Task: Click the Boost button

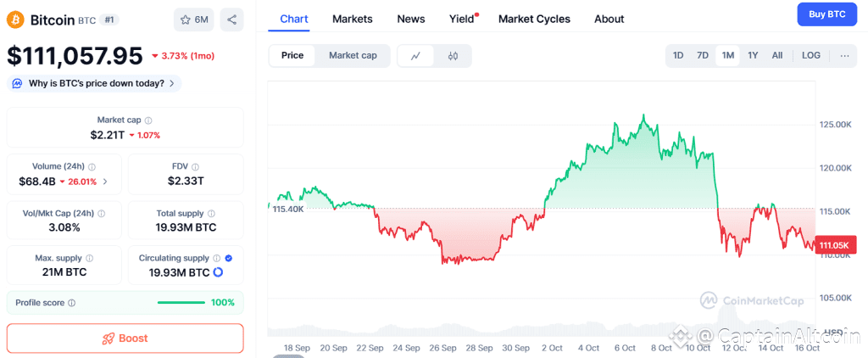Action: pyautogui.click(x=125, y=338)
